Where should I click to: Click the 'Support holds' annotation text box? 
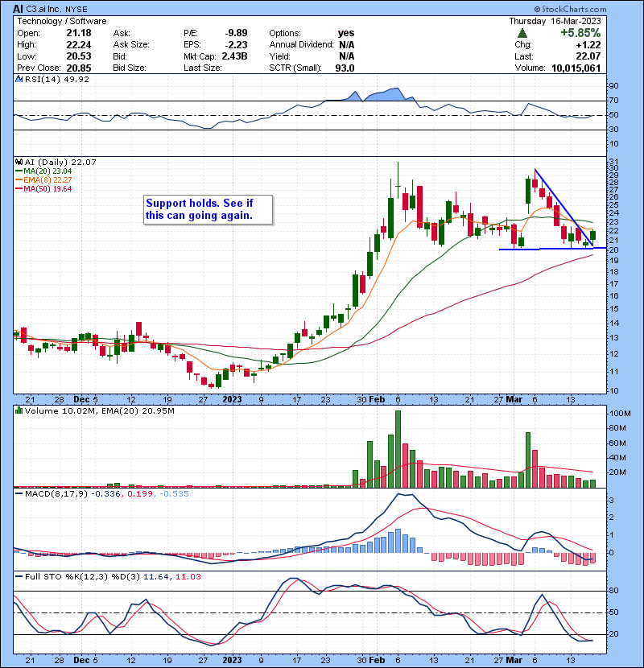pyautogui.click(x=208, y=209)
